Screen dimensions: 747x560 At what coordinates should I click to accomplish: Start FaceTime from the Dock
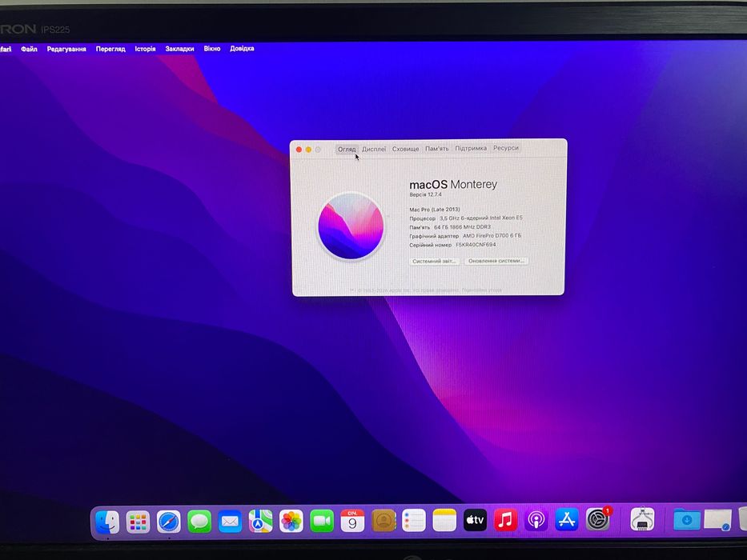point(322,522)
